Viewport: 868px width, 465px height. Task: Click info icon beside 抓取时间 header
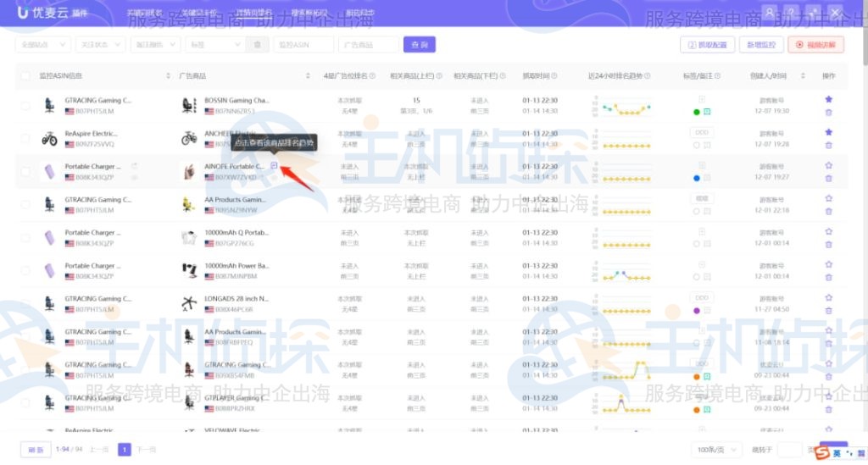click(554, 75)
